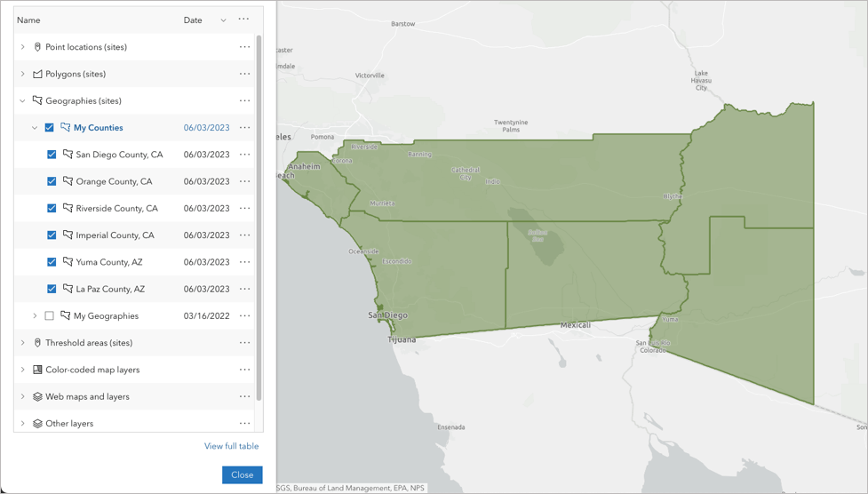Click the My Counties geography icon
The height and width of the screenshot is (494, 868).
click(66, 127)
